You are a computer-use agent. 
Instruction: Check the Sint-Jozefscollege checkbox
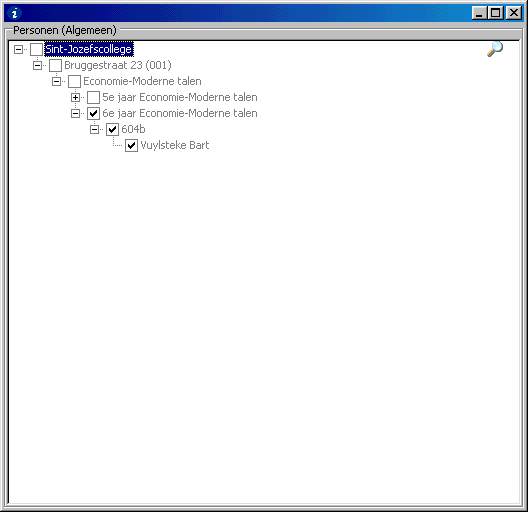click(36, 49)
